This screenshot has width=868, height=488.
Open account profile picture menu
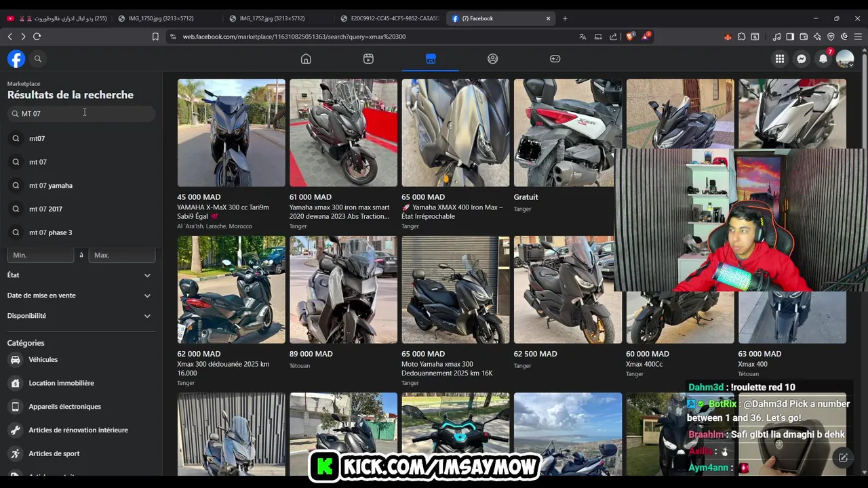(x=845, y=59)
